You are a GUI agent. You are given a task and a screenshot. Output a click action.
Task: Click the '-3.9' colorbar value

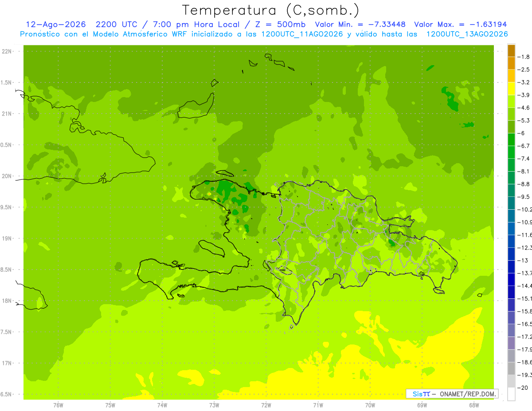pyautogui.click(x=524, y=95)
